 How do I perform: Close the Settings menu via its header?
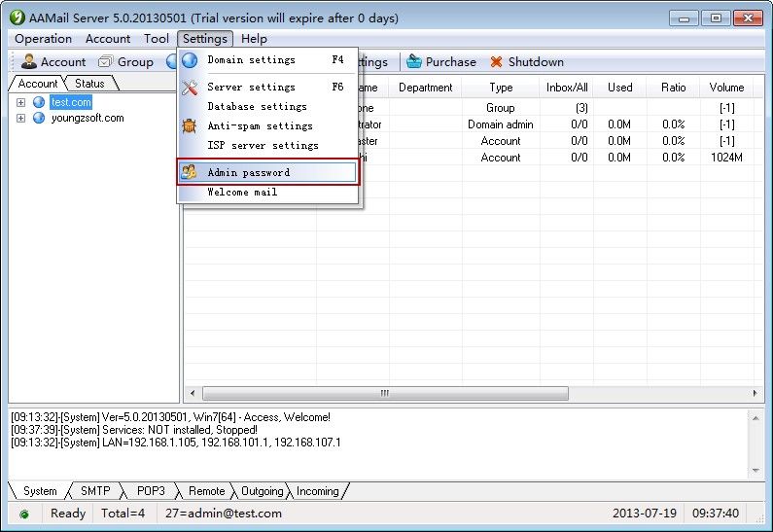pos(205,39)
